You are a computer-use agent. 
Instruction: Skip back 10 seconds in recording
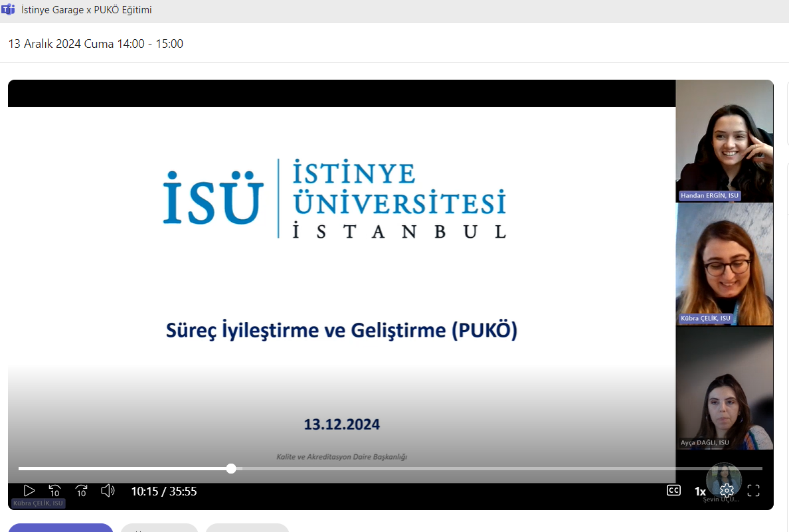pyautogui.click(x=54, y=491)
